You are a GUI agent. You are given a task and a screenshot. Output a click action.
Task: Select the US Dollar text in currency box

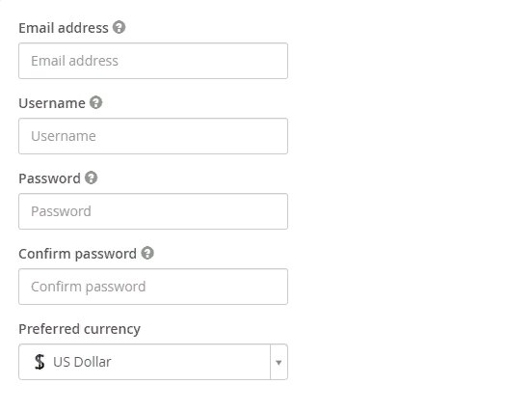(x=82, y=362)
